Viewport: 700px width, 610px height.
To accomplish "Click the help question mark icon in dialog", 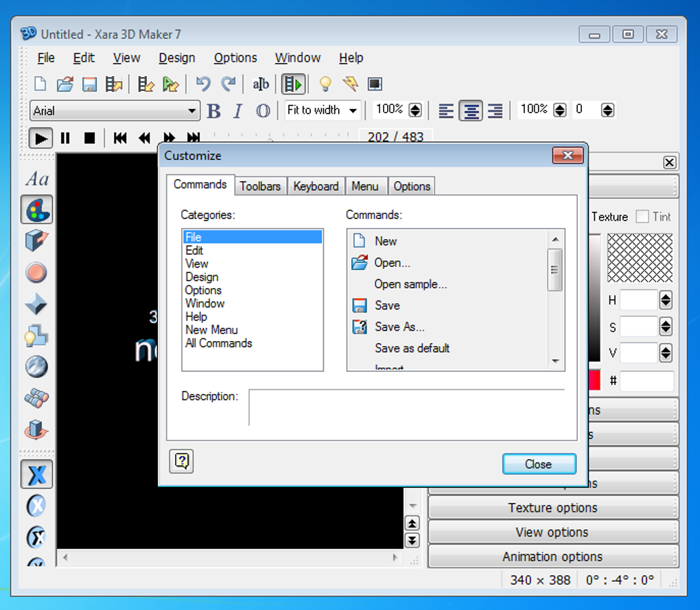I will tap(181, 461).
